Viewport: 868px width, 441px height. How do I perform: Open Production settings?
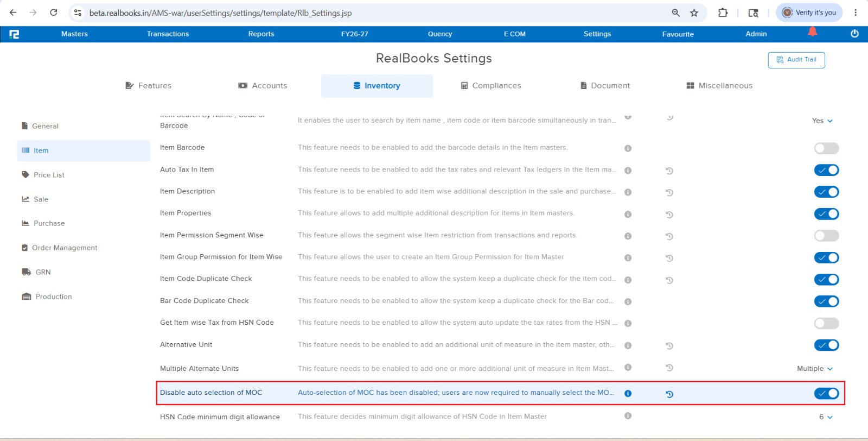(47, 297)
